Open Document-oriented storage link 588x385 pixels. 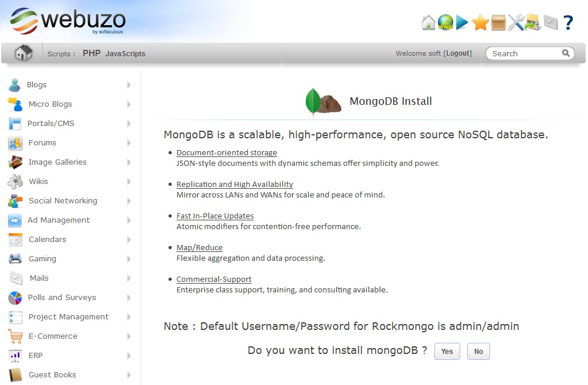(226, 152)
